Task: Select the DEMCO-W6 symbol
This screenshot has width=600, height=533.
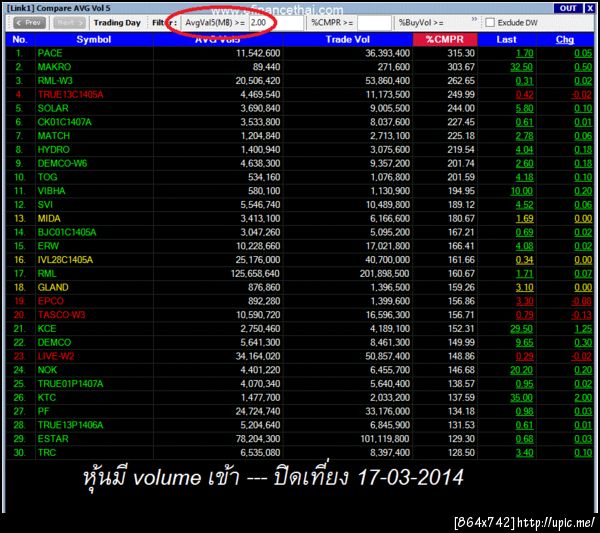Action: (x=62, y=163)
